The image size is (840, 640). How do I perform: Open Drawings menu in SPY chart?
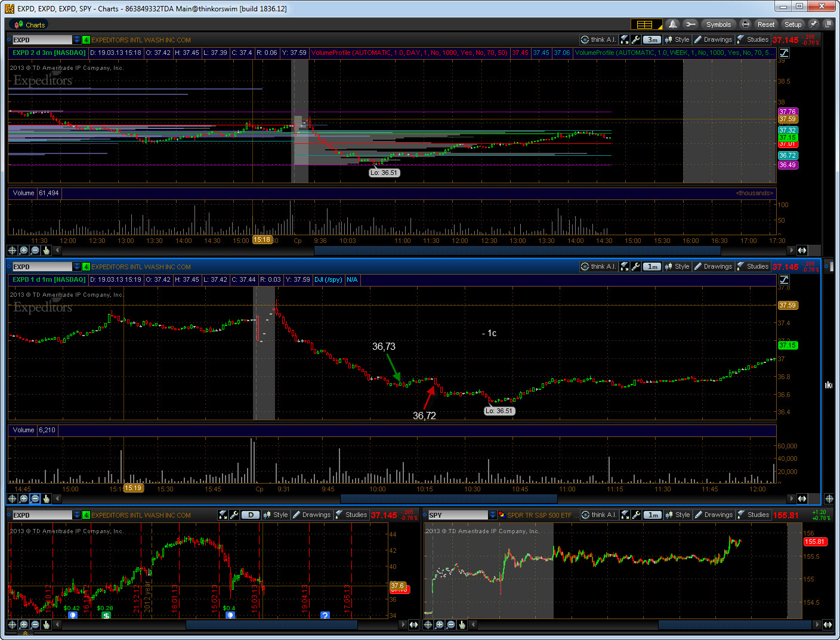pyautogui.click(x=714, y=515)
